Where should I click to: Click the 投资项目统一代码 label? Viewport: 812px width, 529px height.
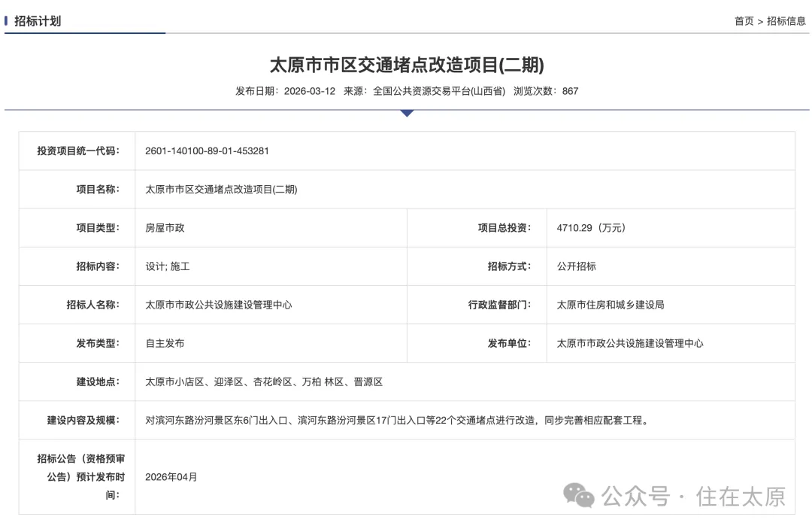(78, 150)
